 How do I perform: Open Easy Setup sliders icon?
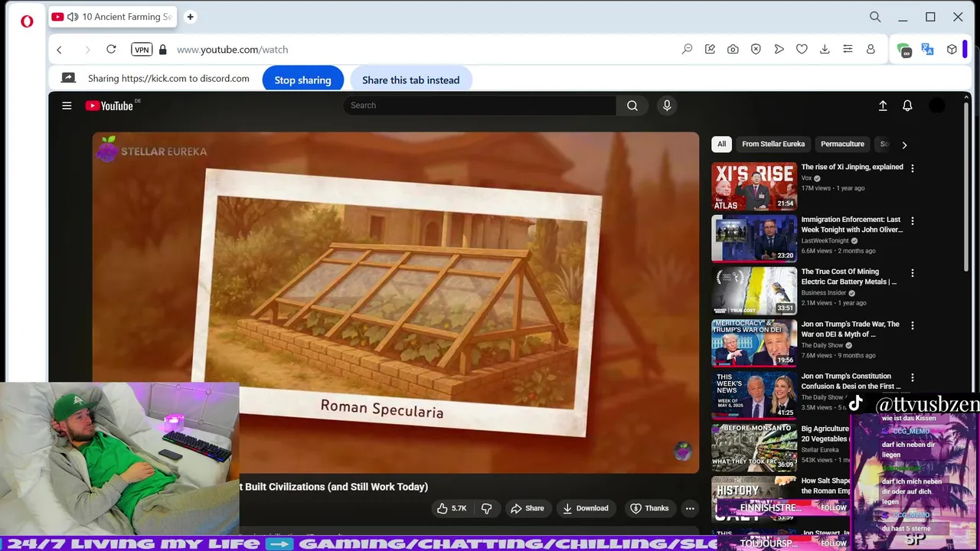848,49
